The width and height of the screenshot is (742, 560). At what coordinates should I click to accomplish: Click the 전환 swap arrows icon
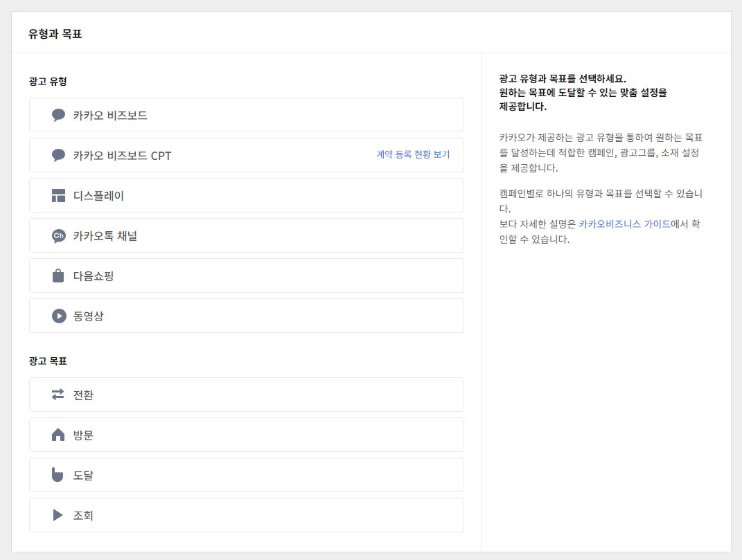58,395
